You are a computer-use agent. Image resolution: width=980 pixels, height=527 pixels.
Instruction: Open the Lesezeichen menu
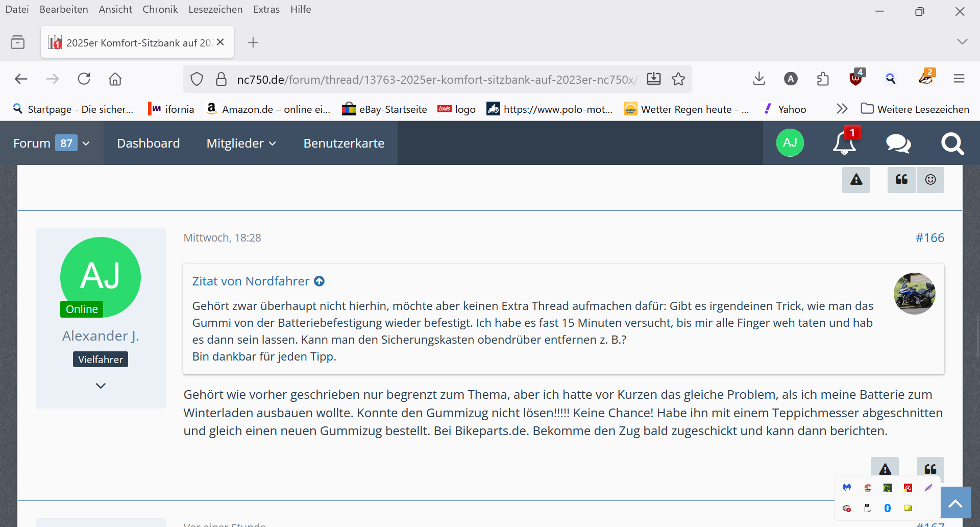pos(215,9)
